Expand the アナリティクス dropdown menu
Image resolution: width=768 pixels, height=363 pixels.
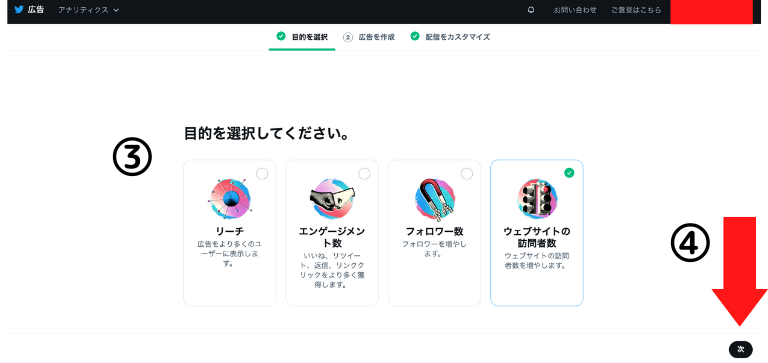pyautogui.click(x=89, y=10)
